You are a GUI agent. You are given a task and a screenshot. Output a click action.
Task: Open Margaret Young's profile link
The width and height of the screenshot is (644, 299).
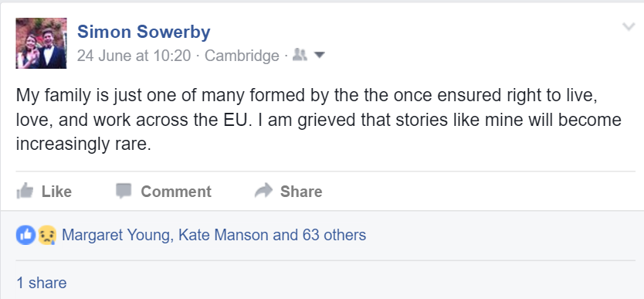click(115, 235)
